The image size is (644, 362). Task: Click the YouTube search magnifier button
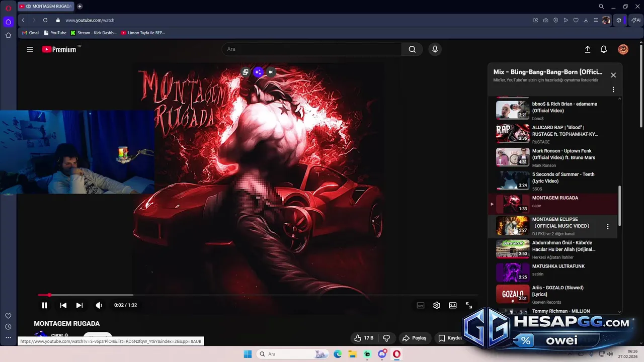click(412, 49)
